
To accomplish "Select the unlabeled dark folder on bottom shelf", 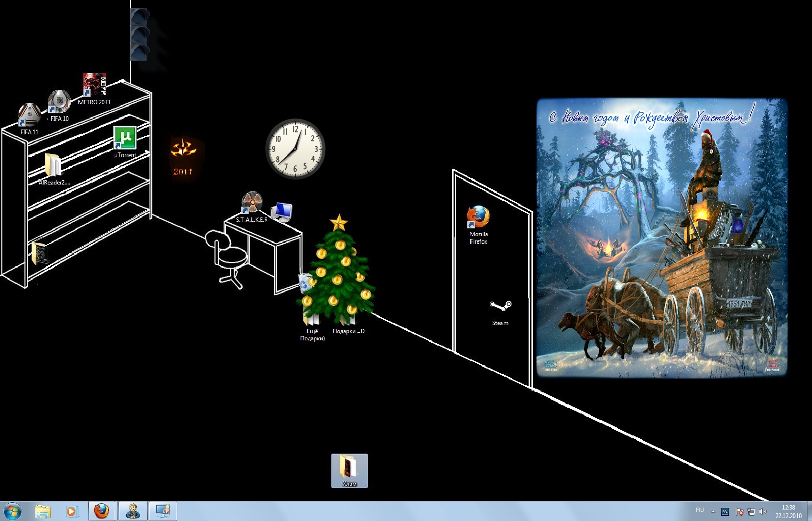I will (40, 253).
